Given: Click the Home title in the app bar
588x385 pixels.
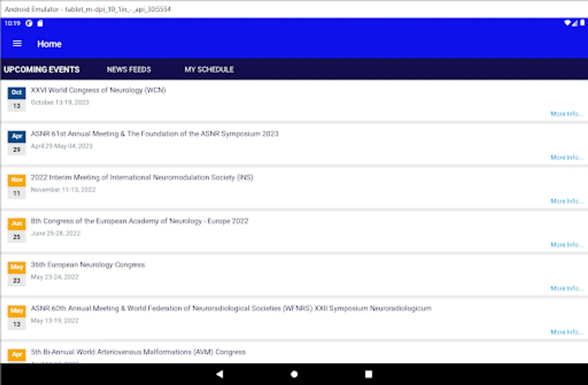Looking at the screenshot, I should tap(49, 44).
